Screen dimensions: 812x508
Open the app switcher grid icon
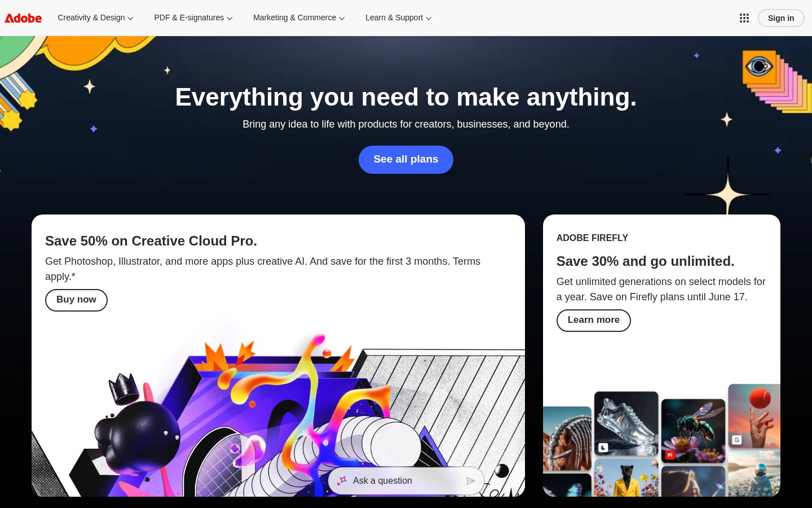point(744,18)
